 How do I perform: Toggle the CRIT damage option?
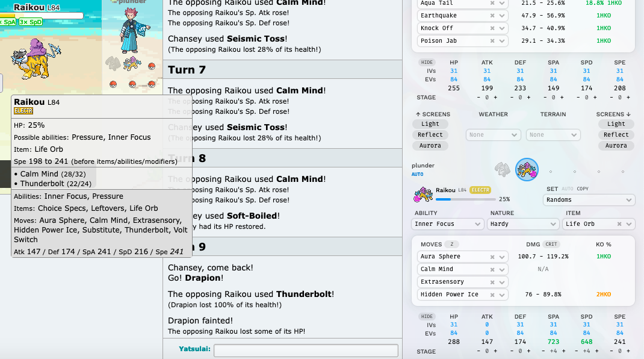pyautogui.click(x=551, y=245)
